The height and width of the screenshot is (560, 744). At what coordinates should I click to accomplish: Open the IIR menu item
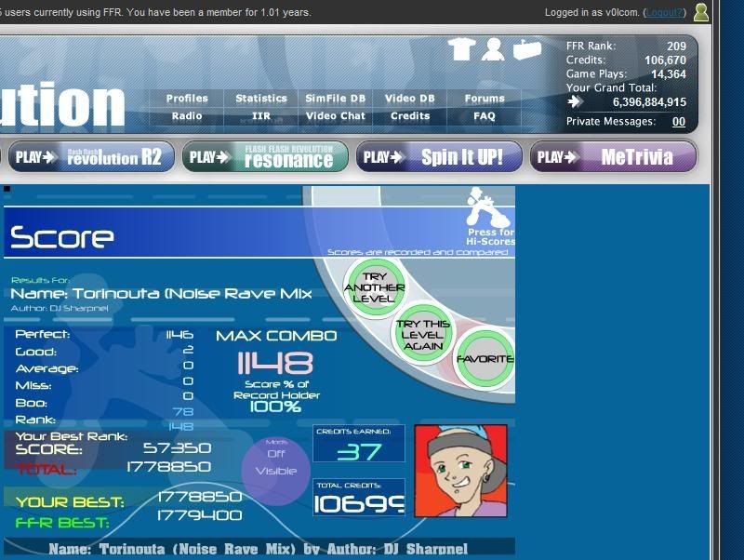point(261,115)
